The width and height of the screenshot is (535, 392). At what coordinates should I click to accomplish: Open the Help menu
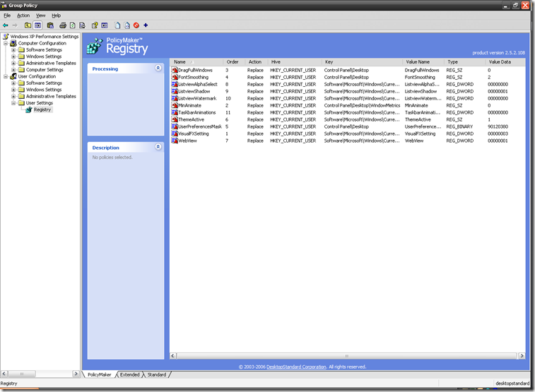pyautogui.click(x=57, y=16)
